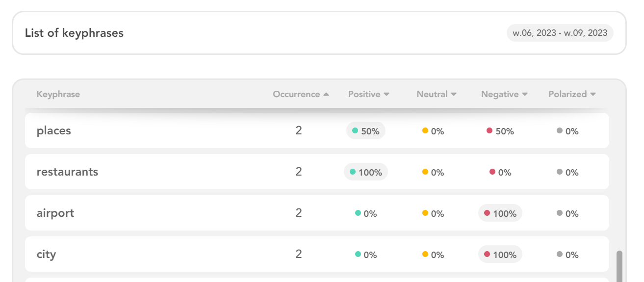The width and height of the screenshot is (644, 282).
Task: Sort by Positive column arrow
Action: click(x=386, y=94)
